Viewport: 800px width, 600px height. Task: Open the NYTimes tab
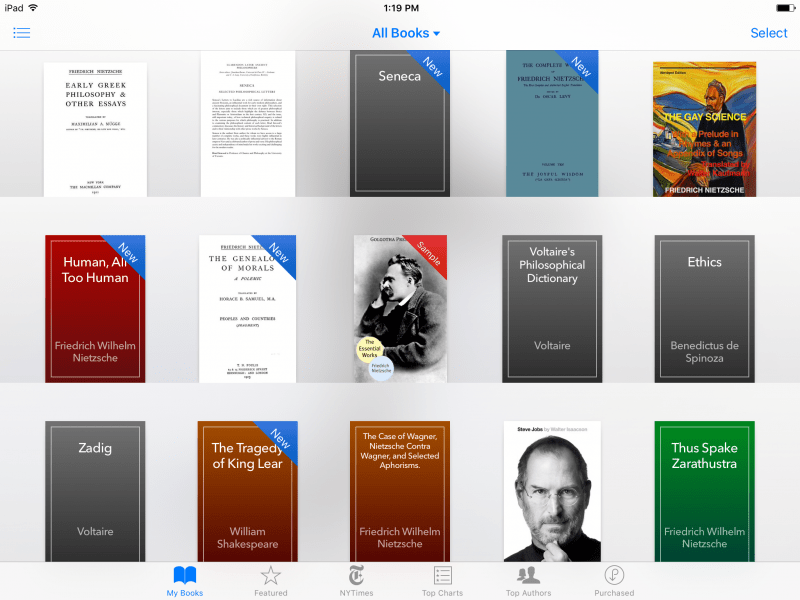click(x=356, y=581)
